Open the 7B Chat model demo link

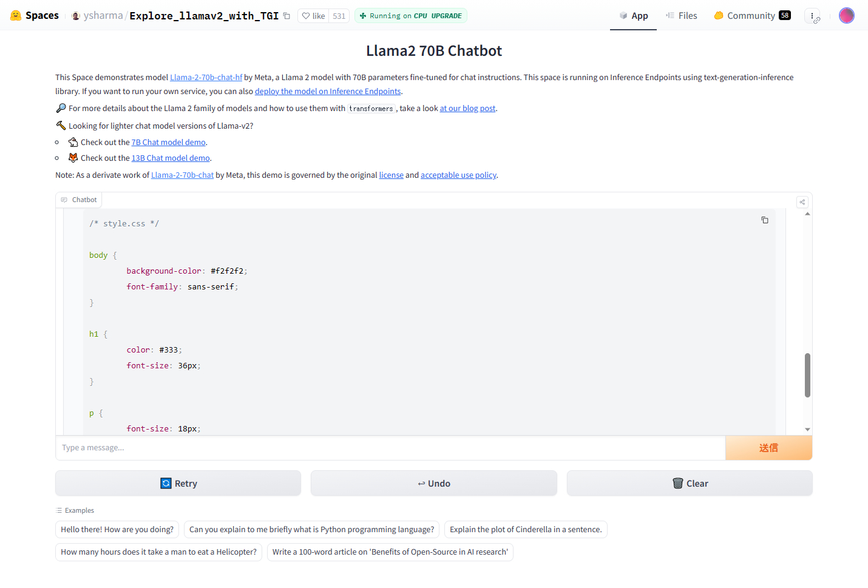coord(168,143)
